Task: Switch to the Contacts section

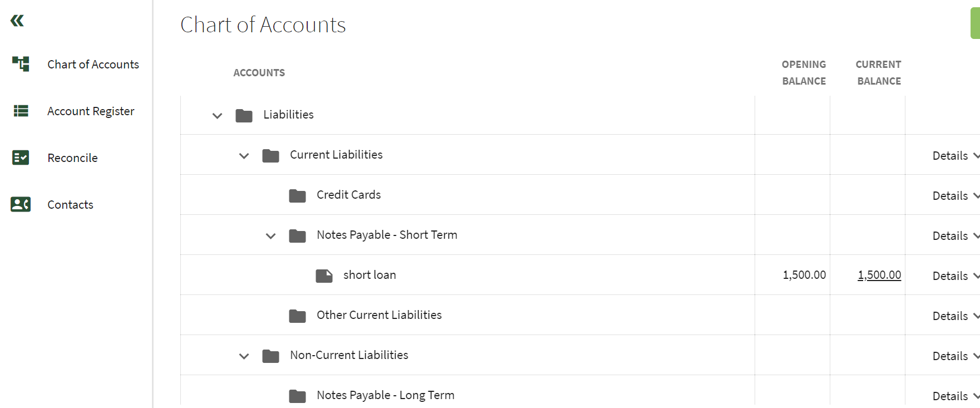Action: pyautogui.click(x=70, y=204)
